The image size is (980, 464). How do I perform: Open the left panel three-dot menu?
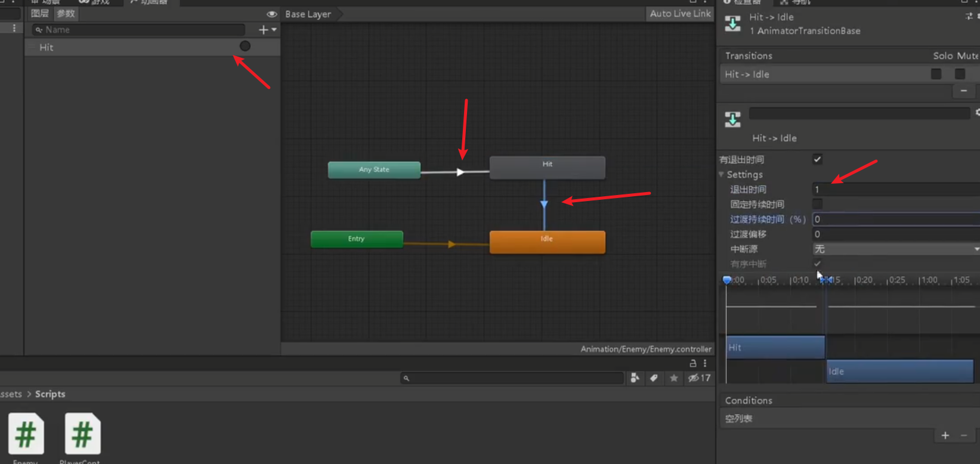[14, 28]
